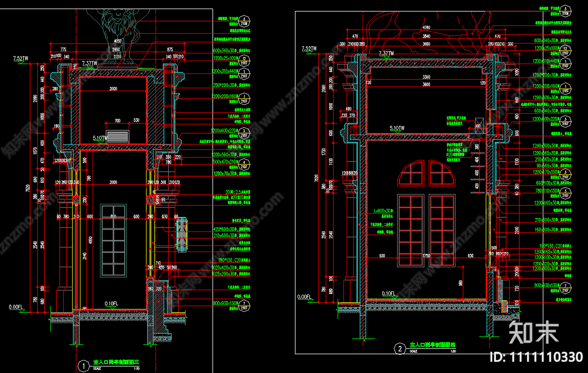Select the 1200x170x150 stone note

coord(546,172)
